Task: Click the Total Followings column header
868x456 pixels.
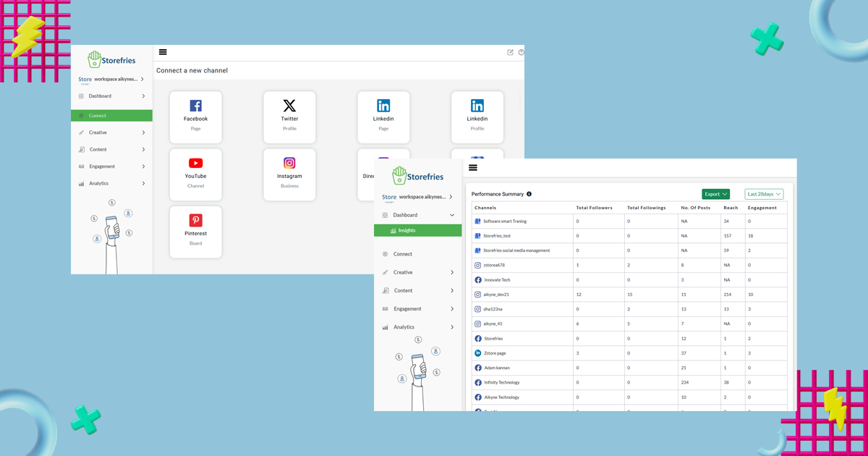Action: click(x=647, y=208)
